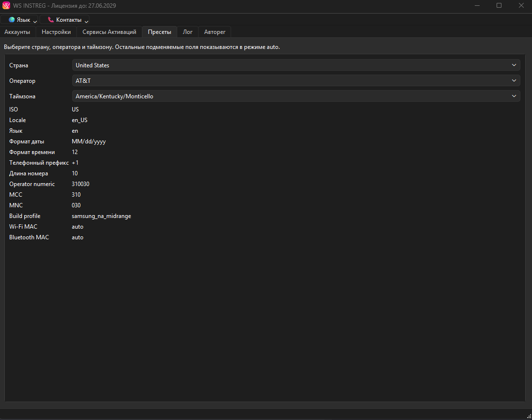Click the Страна label
This screenshot has width=532, height=420.
[x=18, y=65]
